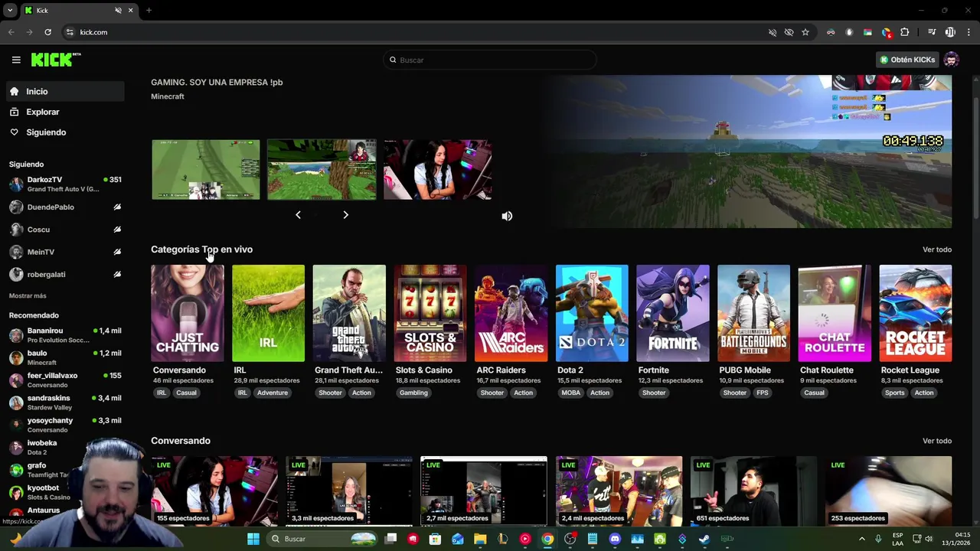Open baulo recommended channel
The width and height of the screenshot is (980, 551).
click(65, 357)
